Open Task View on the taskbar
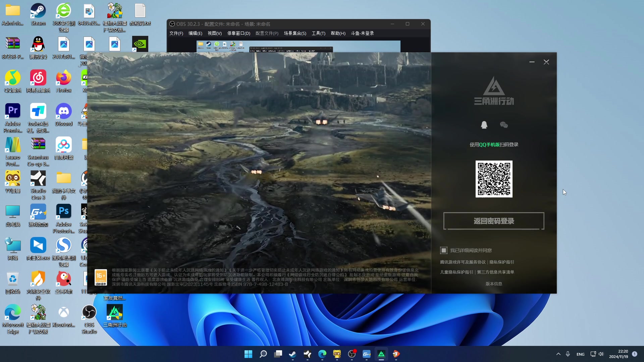644x362 pixels. coord(278,354)
